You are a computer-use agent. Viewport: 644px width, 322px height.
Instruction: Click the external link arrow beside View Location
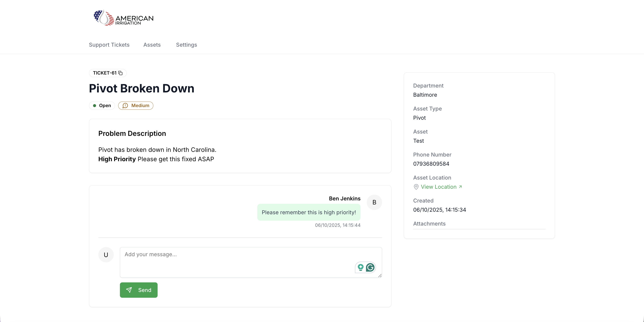(x=460, y=187)
